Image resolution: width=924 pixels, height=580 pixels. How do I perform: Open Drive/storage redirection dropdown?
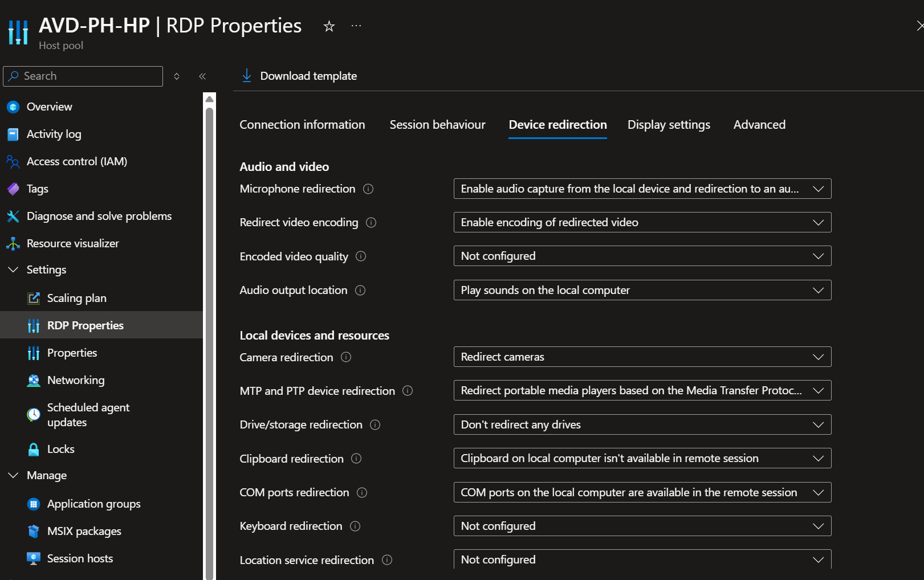click(642, 424)
